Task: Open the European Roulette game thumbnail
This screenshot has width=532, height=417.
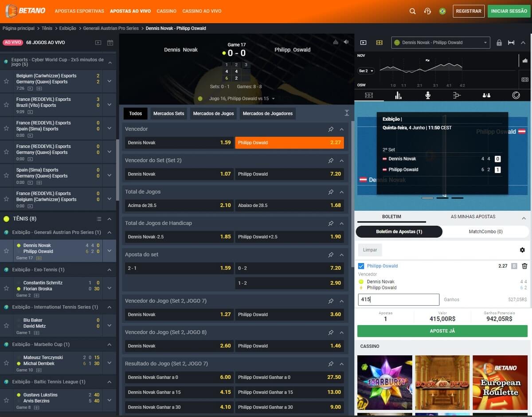Action: click(x=500, y=382)
